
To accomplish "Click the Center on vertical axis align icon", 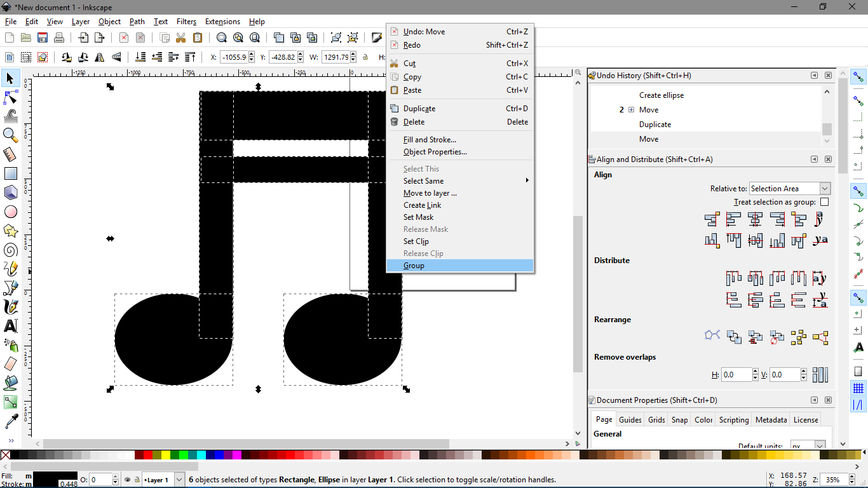I will tap(756, 220).
